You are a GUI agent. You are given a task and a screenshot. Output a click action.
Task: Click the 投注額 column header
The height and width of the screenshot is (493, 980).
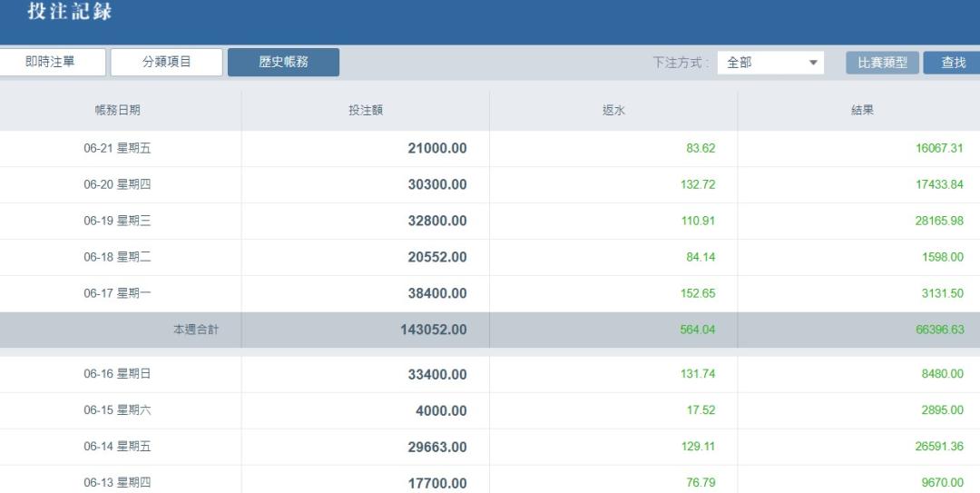pos(366,111)
